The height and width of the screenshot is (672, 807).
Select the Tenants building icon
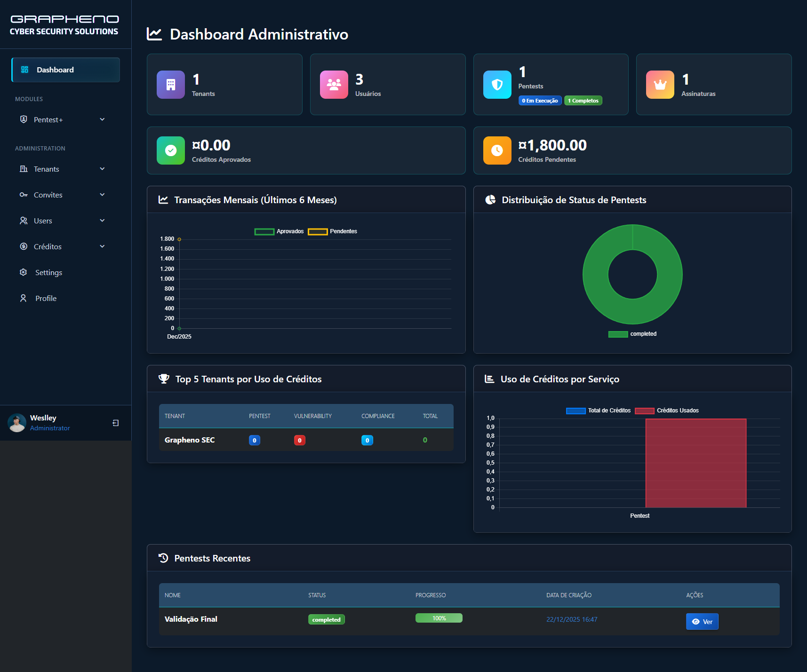click(24, 169)
